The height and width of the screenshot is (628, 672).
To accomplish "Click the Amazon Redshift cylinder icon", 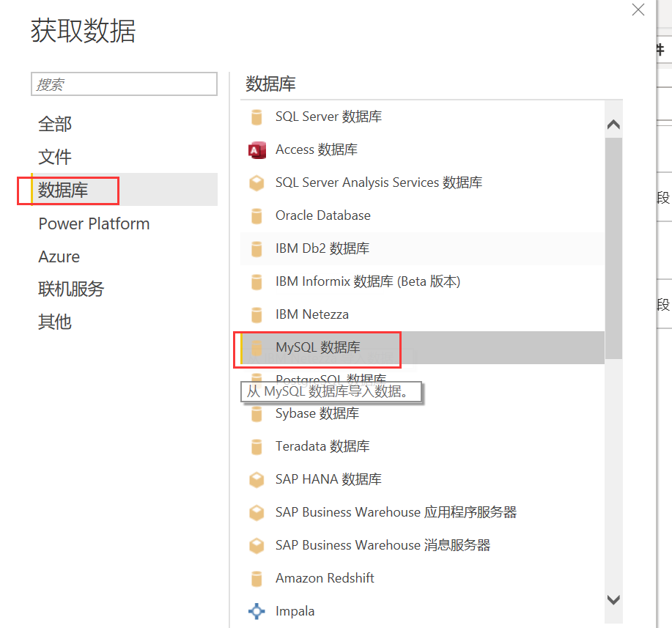I will pyautogui.click(x=256, y=578).
